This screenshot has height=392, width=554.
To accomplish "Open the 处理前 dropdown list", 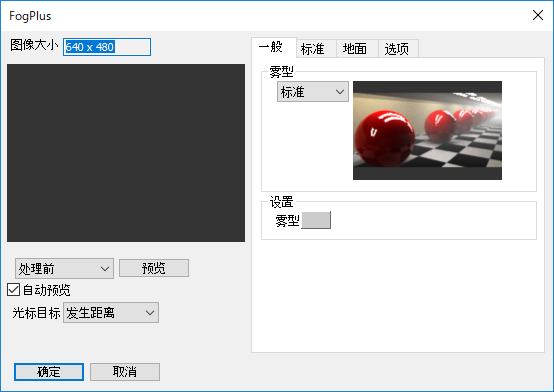I will (x=64, y=269).
